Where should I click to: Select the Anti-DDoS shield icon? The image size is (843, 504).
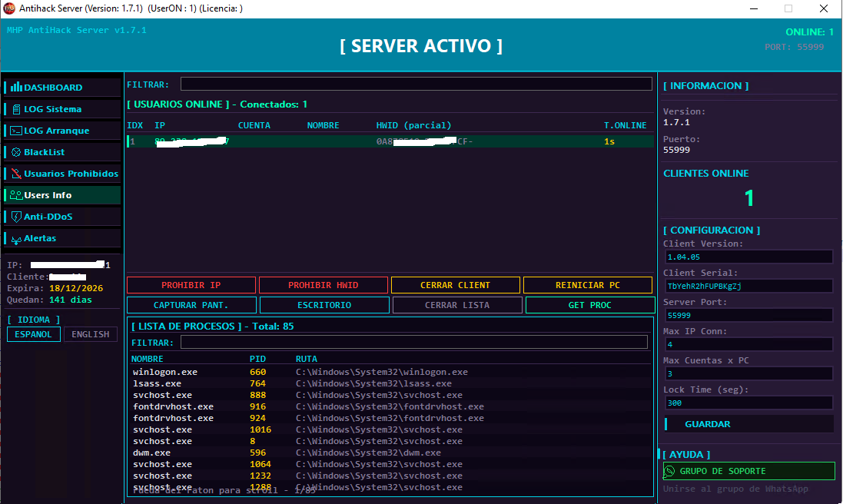click(x=16, y=217)
